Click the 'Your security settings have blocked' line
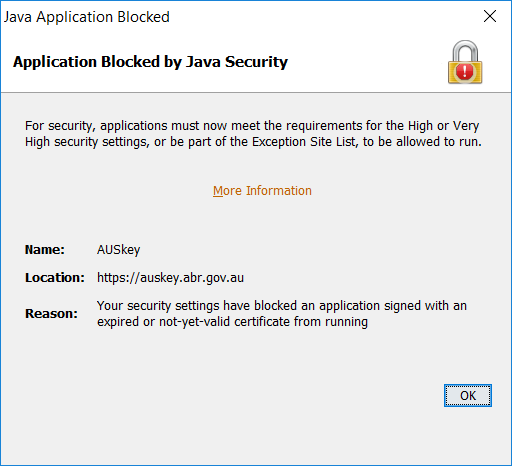Image resolution: width=512 pixels, height=466 pixels. [282, 306]
